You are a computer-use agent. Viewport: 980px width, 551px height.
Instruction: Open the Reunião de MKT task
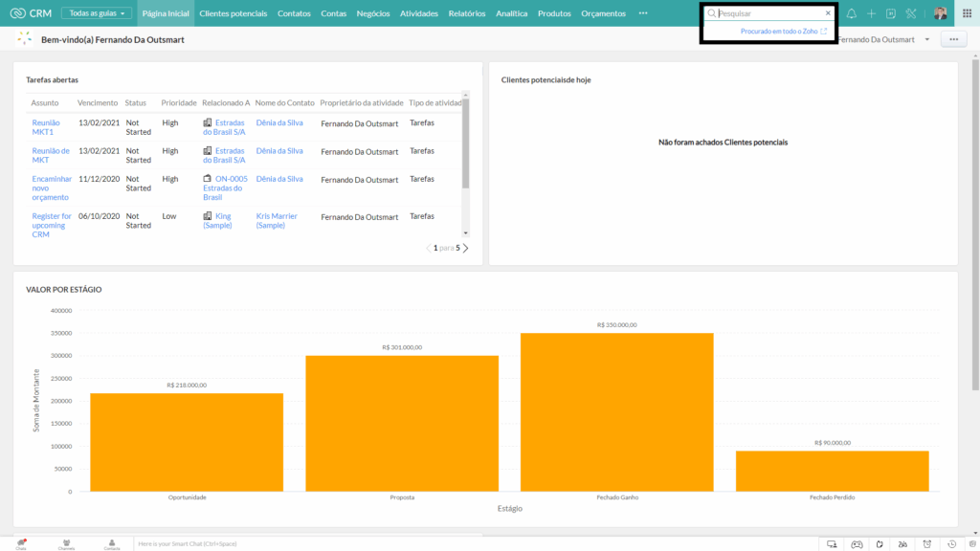tap(50, 156)
